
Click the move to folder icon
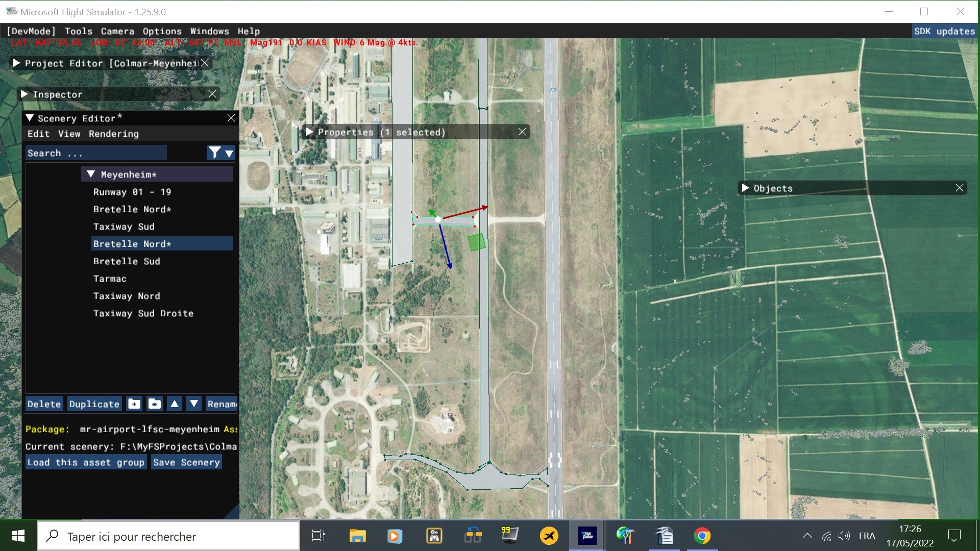click(154, 404)
